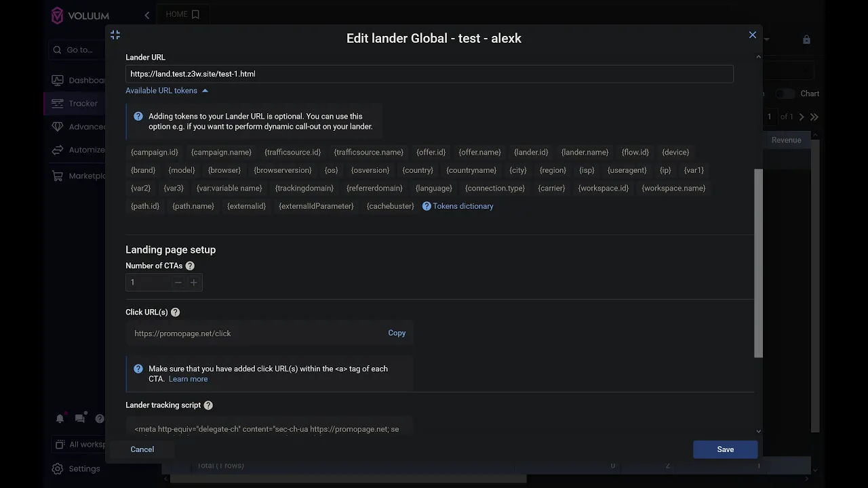The height and width of the screenshot is (488, 868).
Task: Open the Learn more link
Action: click(x=188, y=379)
